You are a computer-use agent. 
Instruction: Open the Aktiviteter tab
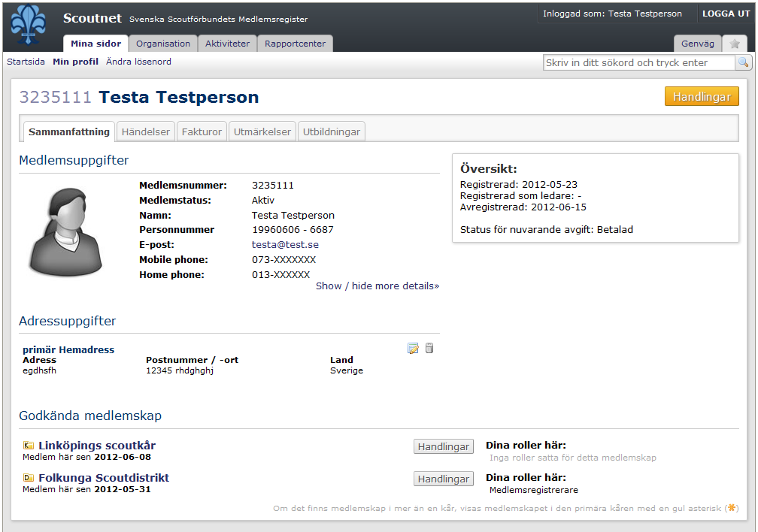[227, 44]
